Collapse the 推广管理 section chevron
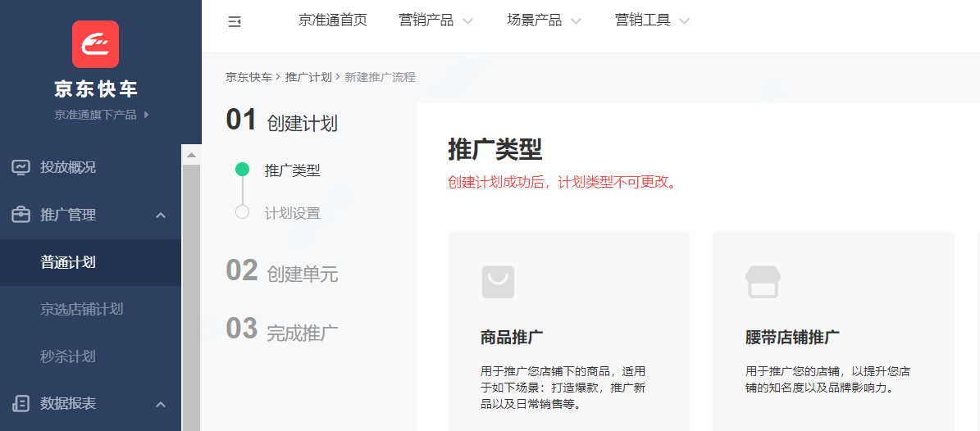This screenshot has width=980, height=431. 161,215
